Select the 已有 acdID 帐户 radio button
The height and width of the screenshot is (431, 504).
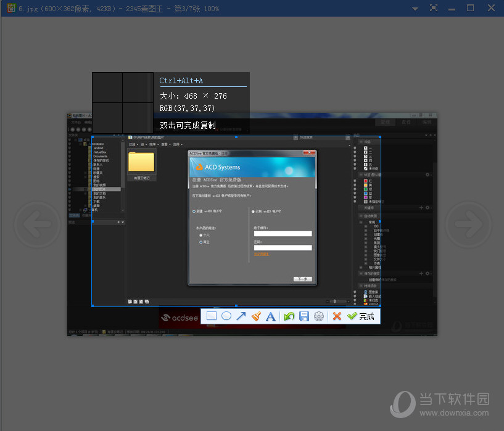click(253, 211)
